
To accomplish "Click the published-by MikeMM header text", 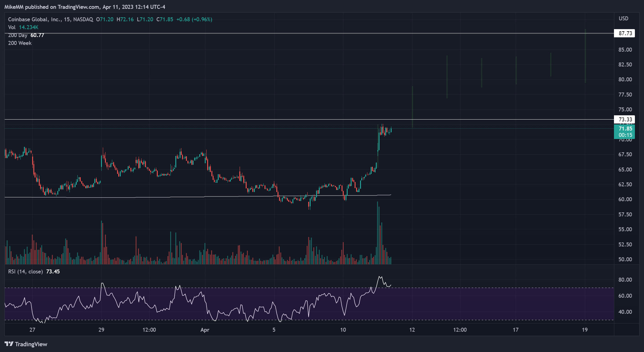I will (85, 7).
